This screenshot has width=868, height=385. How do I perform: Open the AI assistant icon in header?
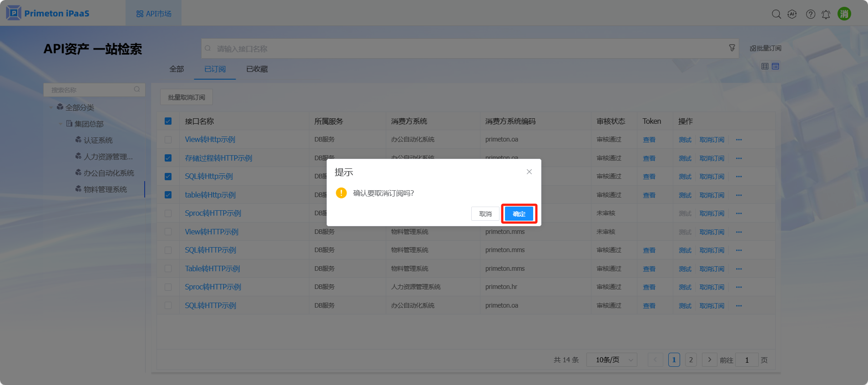click(792, 14)
